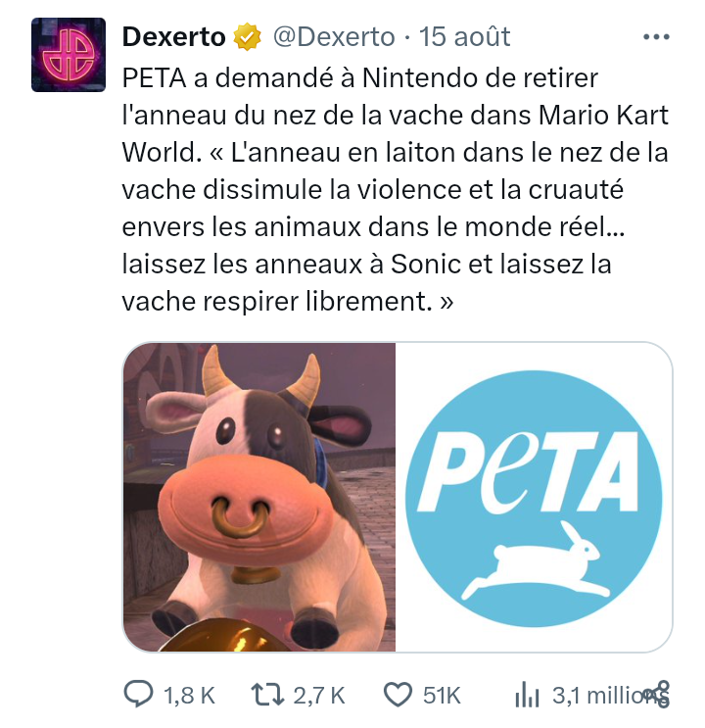Open the Dexerto display name link
The image size is (705, 728).
(x=174, y=36)
